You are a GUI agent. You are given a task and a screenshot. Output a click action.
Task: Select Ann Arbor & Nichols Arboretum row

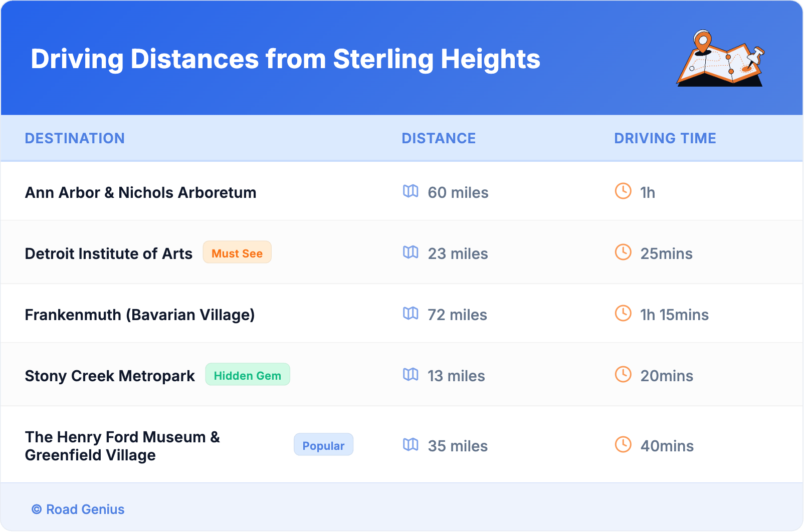141,192
